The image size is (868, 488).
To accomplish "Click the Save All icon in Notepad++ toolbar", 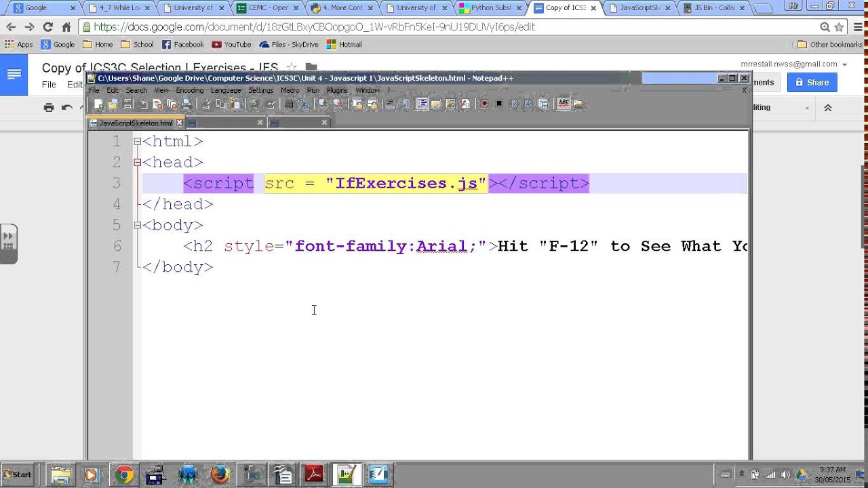I will 143,104.
